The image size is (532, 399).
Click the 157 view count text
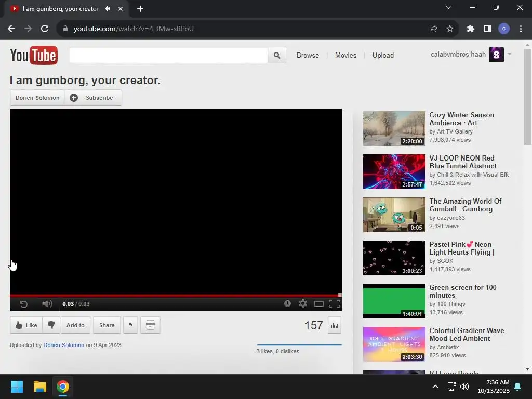click(313, 325)
